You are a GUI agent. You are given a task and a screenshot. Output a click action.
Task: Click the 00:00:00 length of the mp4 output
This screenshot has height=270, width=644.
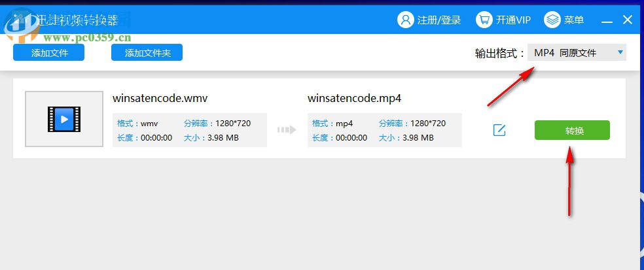pos(351,138)
